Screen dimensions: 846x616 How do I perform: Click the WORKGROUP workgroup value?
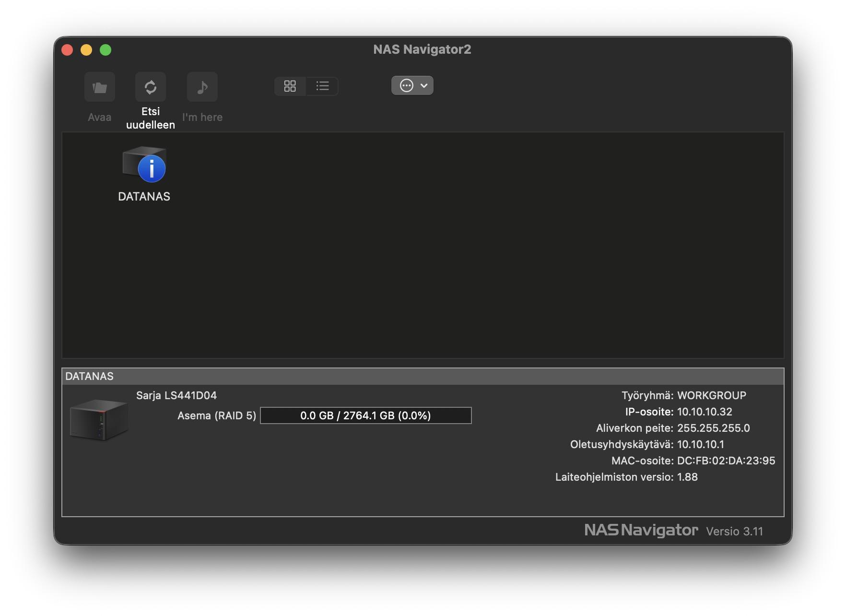coord(711,396)
